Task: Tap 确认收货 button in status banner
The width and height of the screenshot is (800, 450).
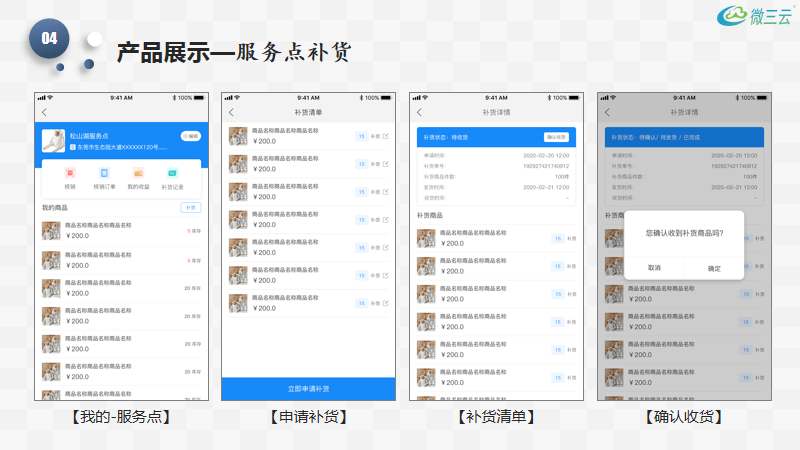Action: (x=556, y=137)
